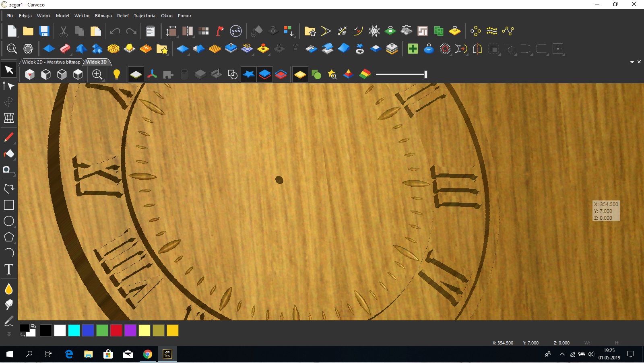Toggle red relief layer display button
Viewport: 644px width, 363px height.
click(x=281, y=74)
